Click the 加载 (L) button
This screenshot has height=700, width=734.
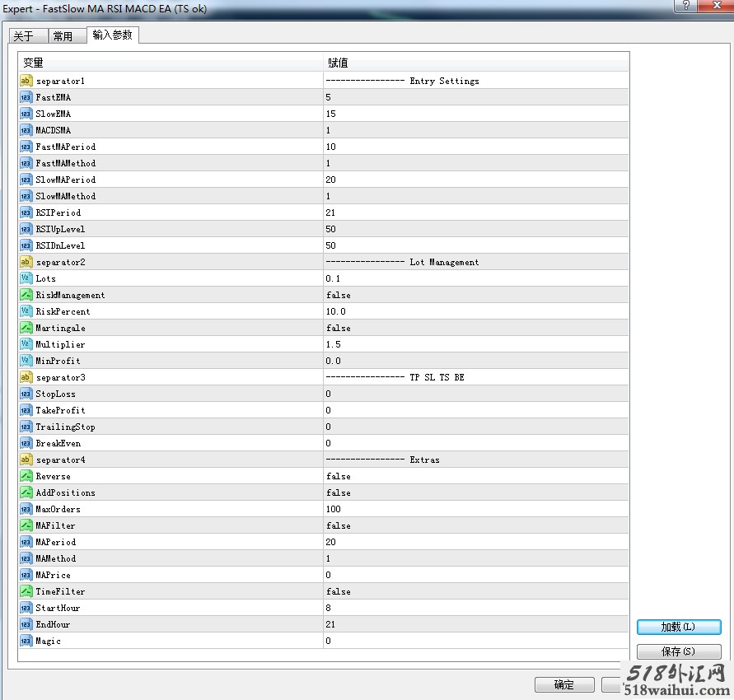coord(679,627)
